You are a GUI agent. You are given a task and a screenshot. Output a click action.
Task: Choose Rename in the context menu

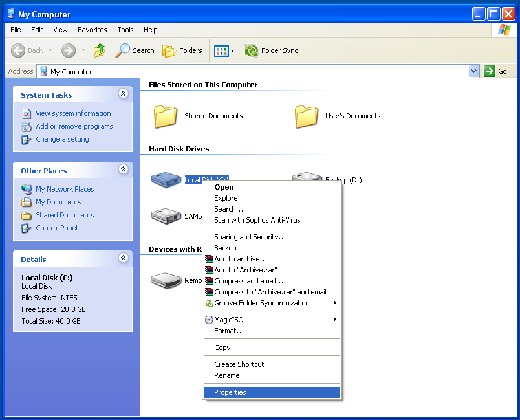[272, 375]
